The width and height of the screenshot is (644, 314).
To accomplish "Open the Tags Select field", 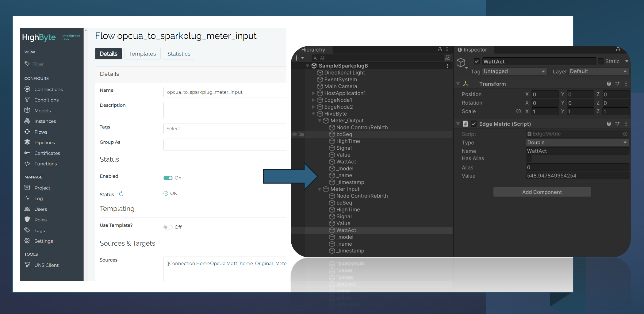I will coord(225,129).
